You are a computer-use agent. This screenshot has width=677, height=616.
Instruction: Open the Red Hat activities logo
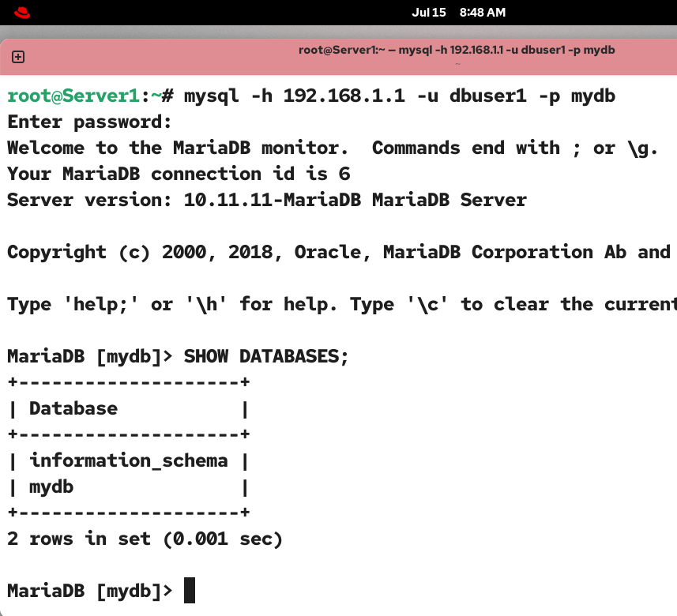pyautogui.click(x=22, y=13)
